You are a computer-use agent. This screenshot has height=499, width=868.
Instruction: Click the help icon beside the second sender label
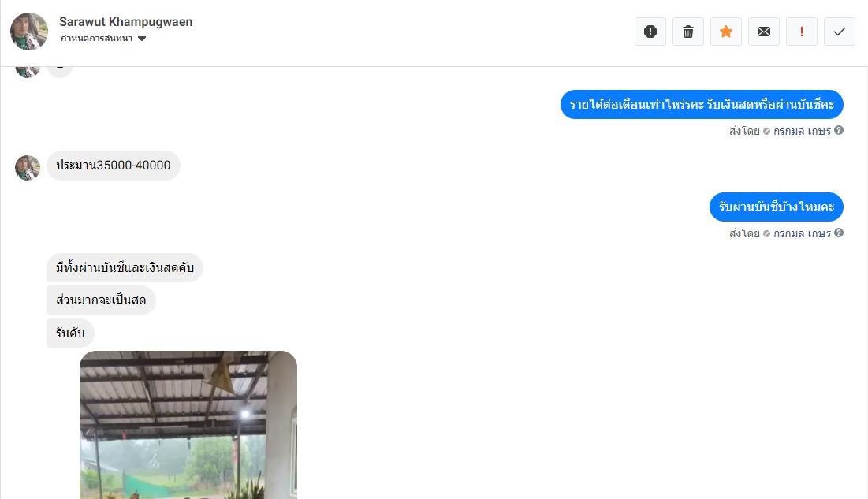(839, 233)
